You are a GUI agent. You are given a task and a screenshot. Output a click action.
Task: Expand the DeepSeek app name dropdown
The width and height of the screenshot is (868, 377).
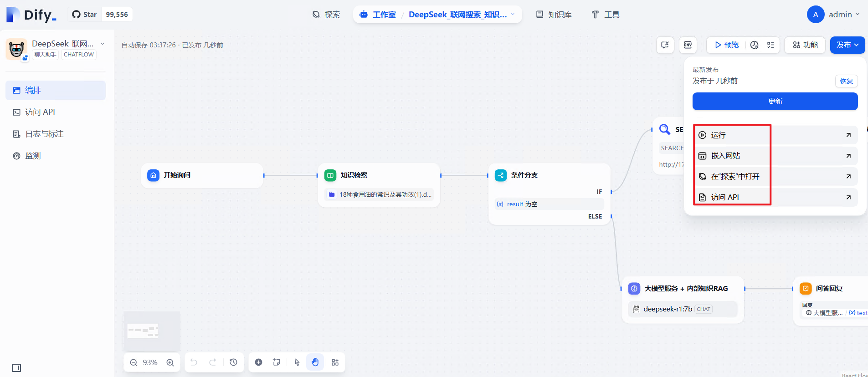(x=103, y=44)
